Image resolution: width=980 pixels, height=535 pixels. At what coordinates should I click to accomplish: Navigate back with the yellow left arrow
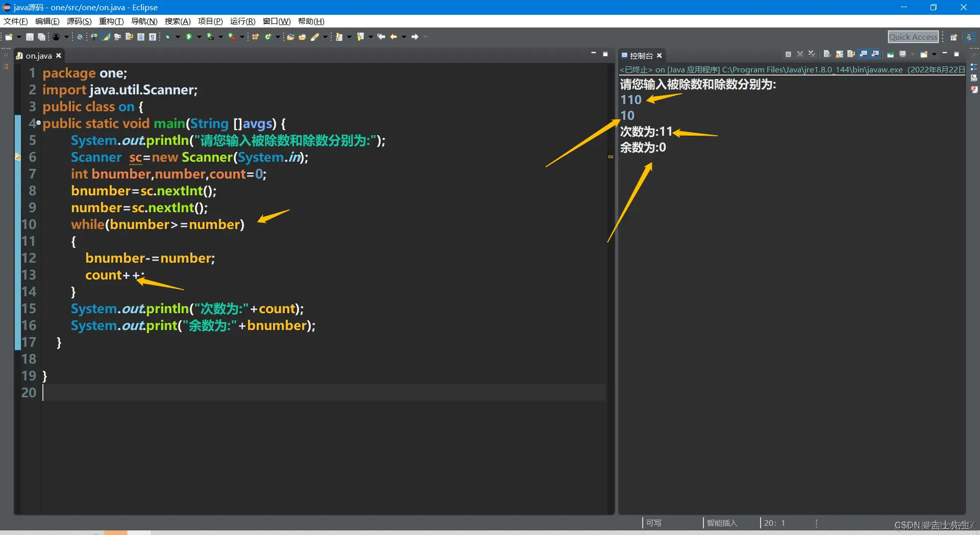394,37
